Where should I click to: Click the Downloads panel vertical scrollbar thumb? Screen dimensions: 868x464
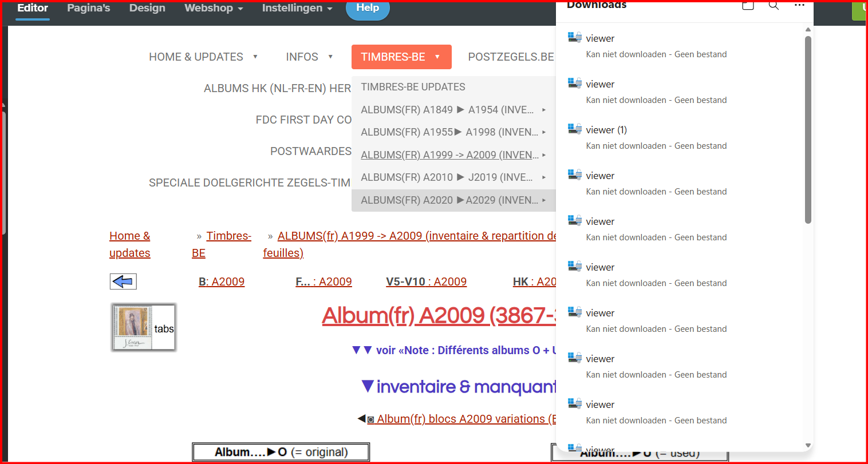click(808, 129)
